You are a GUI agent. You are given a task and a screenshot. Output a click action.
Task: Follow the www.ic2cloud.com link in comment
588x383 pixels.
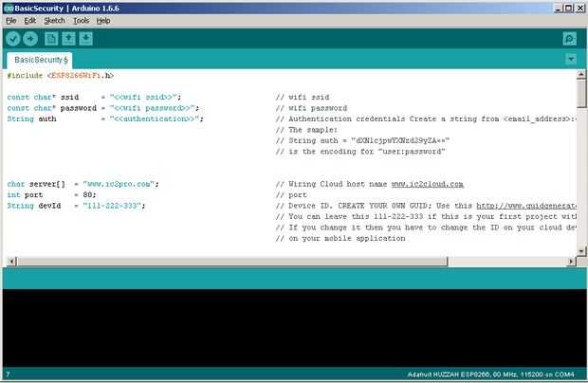point(427,184)
